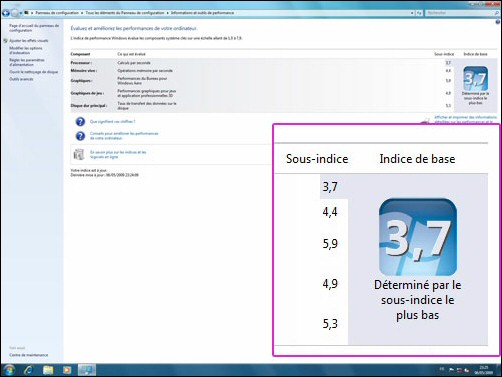
Task: Open 'En savoir plus sur les indices' online link
Action: [118, 154]
